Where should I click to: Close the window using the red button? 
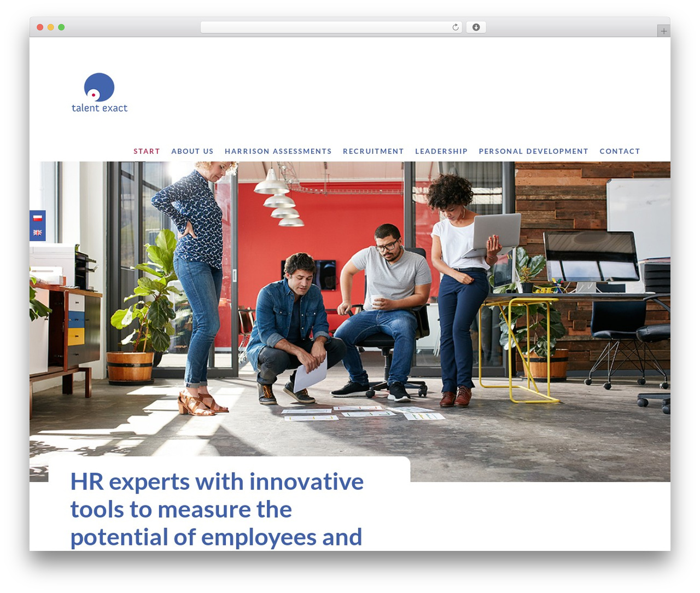(40, 27)
